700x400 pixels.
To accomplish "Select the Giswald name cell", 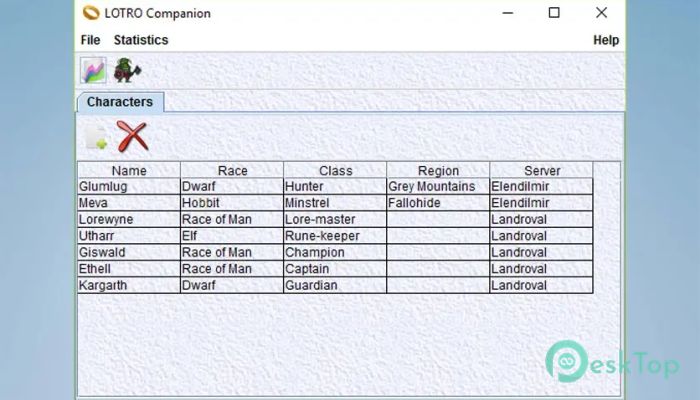I will point(129,253).
